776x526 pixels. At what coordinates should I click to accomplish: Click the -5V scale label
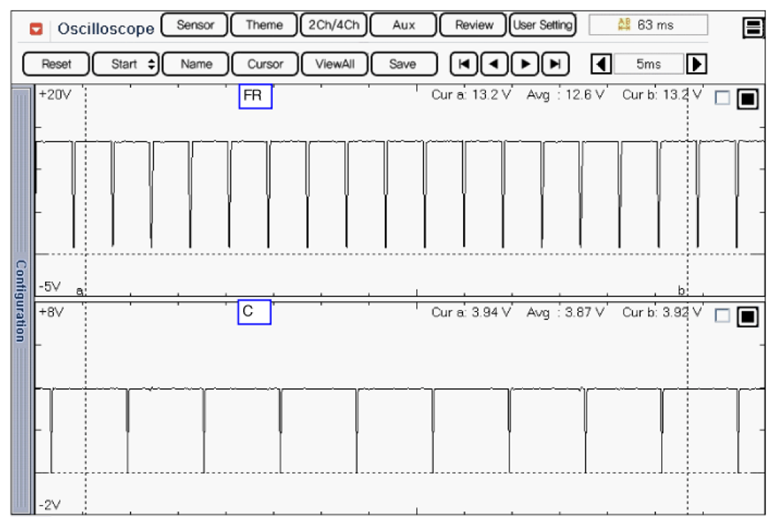point(50,287)
